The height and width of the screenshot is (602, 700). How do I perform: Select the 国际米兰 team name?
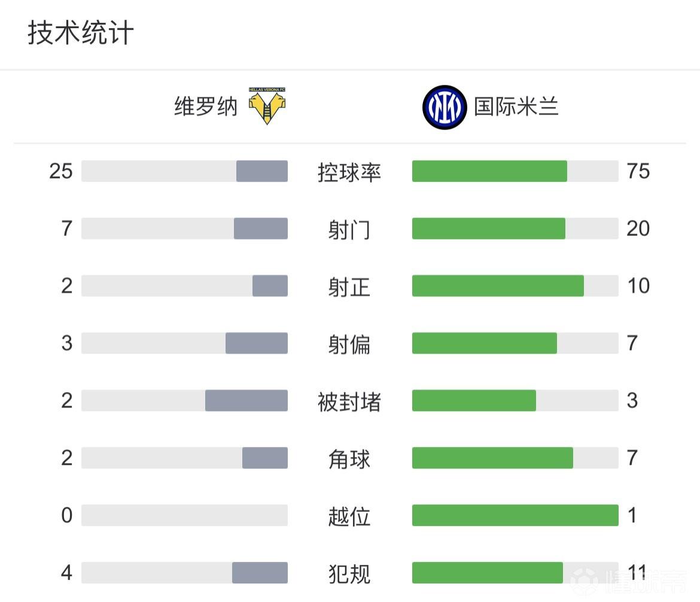click(x=516, y=108)
